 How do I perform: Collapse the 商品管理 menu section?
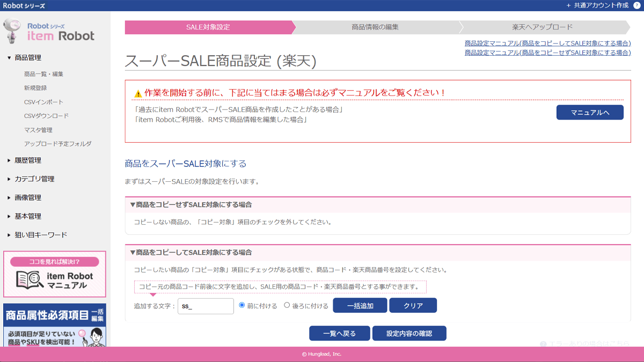point(28,58)
